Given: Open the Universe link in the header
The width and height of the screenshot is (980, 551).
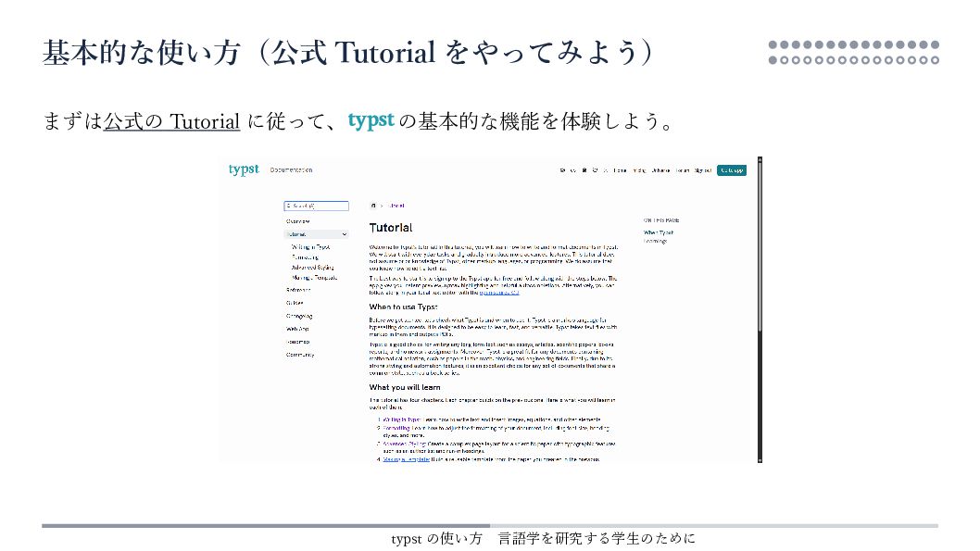Looking at the screenshot, I should (x=660, y=169).
